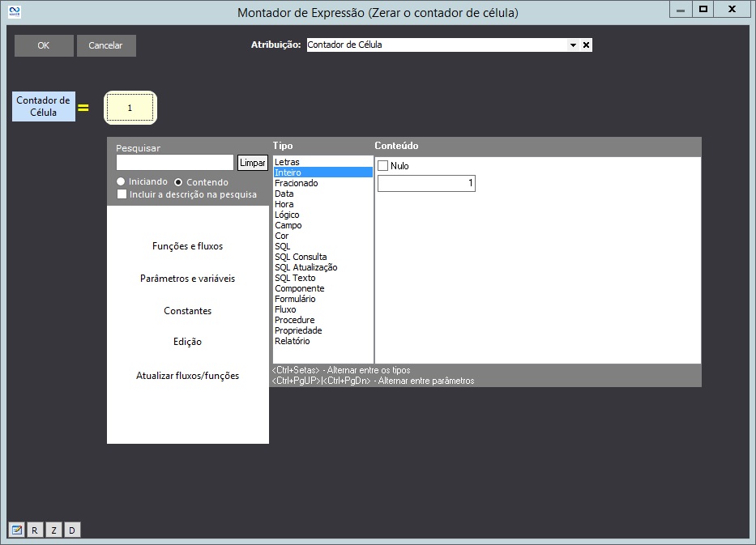
Task: Select Fracionado in the Tipo list
Action: click(x=297, y=183)
